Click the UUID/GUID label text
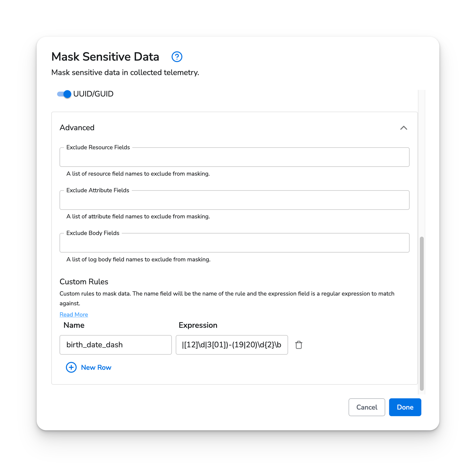The width and height of the screenshot is (476, 467). 93,94
